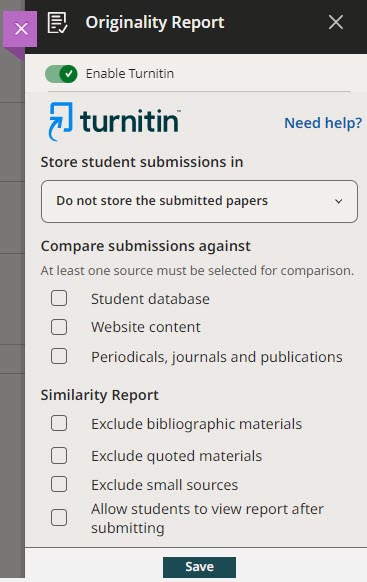Click the Exclude bibliographic materials label
Screen dimensions: 367x582
click(x=197, y=424)
